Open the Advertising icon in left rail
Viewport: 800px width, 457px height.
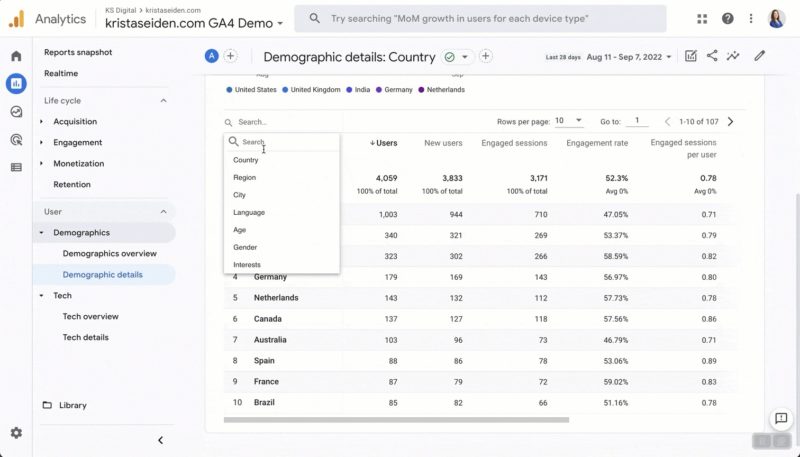coord(16,139)
